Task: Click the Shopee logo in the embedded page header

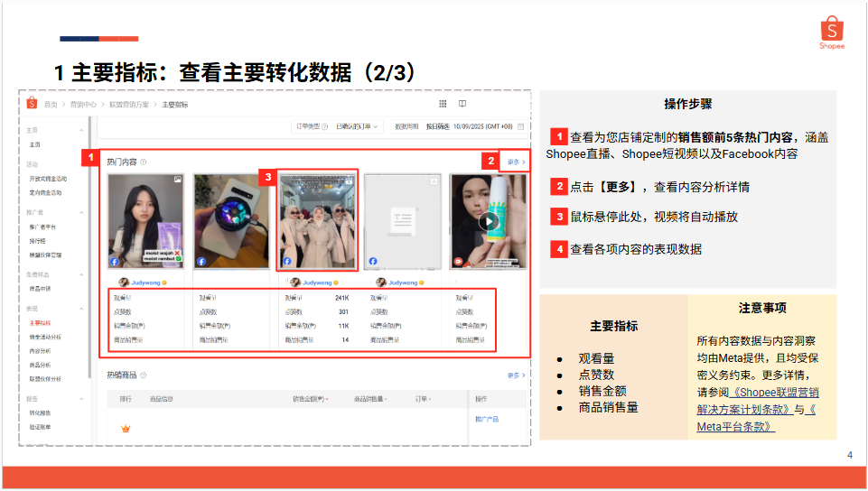Action: [x=33, y=103]
